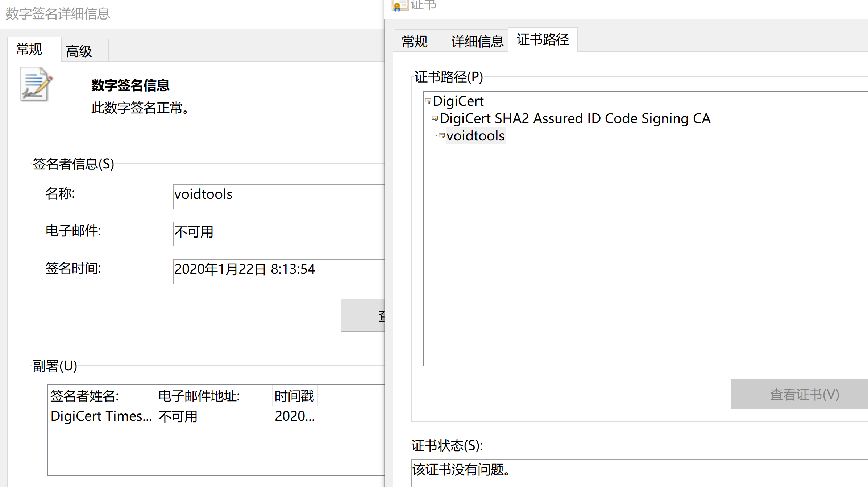Click the 时间戳 column header

pos(294,396)
